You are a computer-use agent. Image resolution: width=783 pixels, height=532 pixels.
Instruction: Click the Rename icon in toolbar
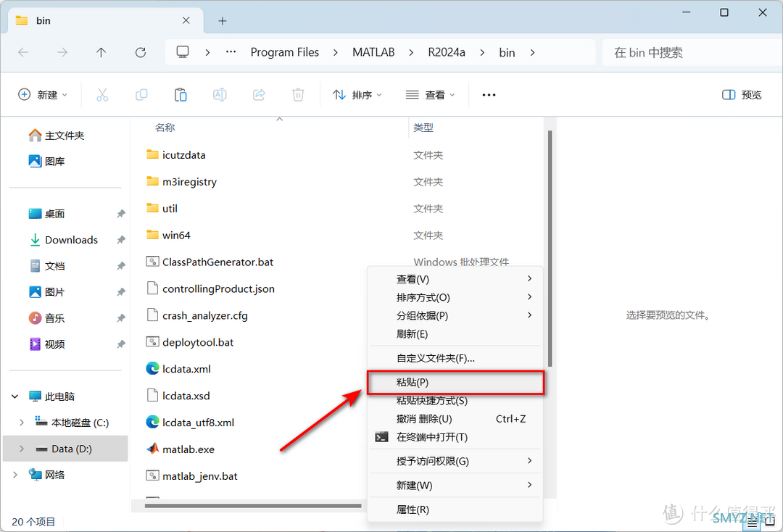(x=220, y=95)
